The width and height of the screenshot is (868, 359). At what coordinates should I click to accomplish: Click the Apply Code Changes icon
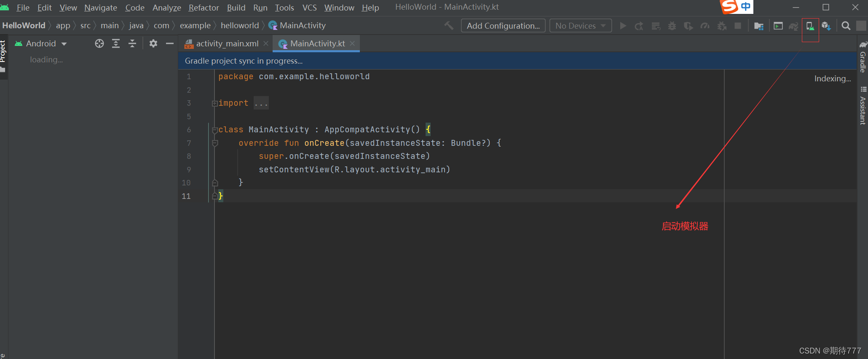(x=656, y=26)
